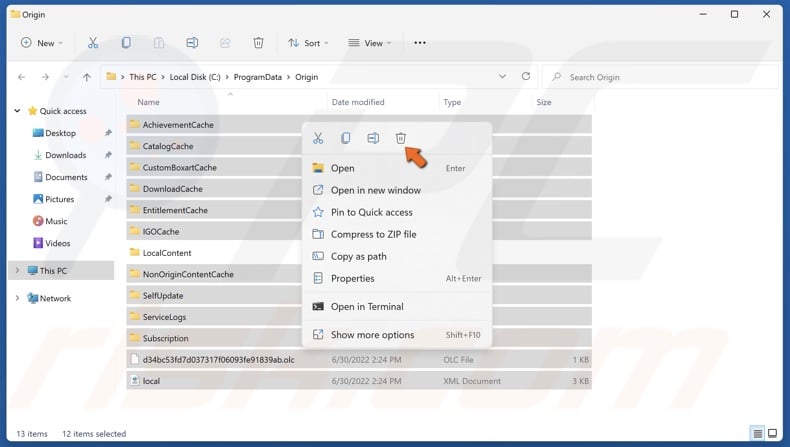Open the Sort dropdown menu

click(x=308, y=43)
